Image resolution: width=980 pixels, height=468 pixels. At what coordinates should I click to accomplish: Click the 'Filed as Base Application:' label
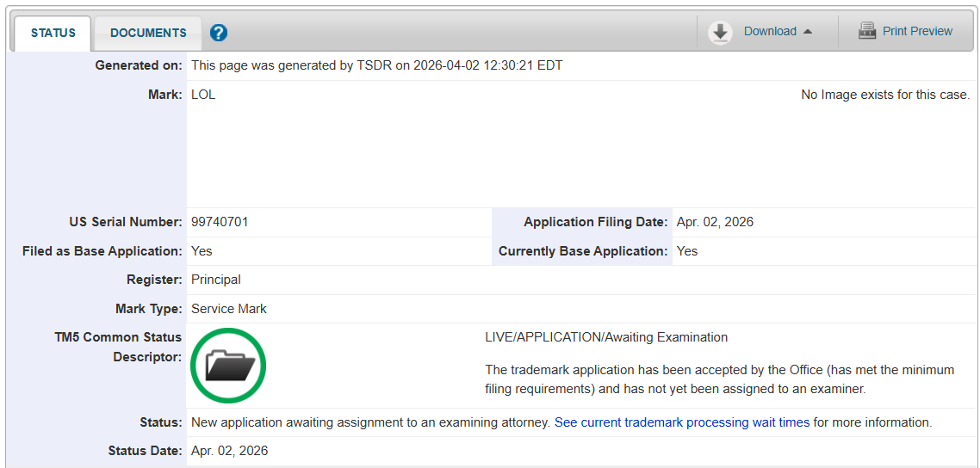click(102, 251)
